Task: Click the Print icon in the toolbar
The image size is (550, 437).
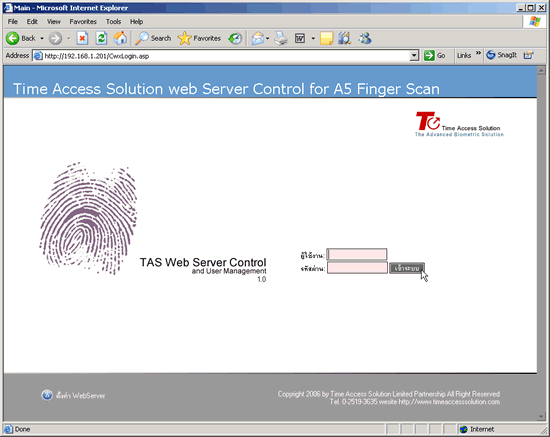Action: click(281, 38)
